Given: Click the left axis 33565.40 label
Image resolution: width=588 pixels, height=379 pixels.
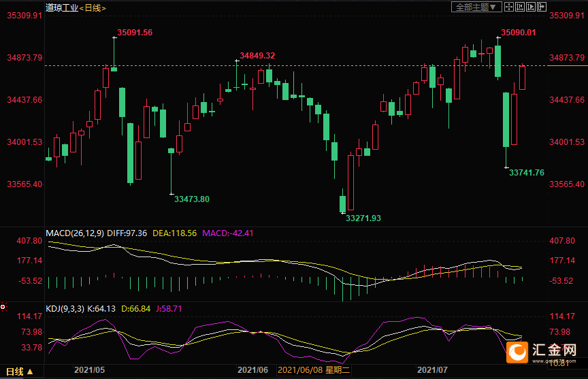Looking at the screenshot, I should click(x=24, y=184).
